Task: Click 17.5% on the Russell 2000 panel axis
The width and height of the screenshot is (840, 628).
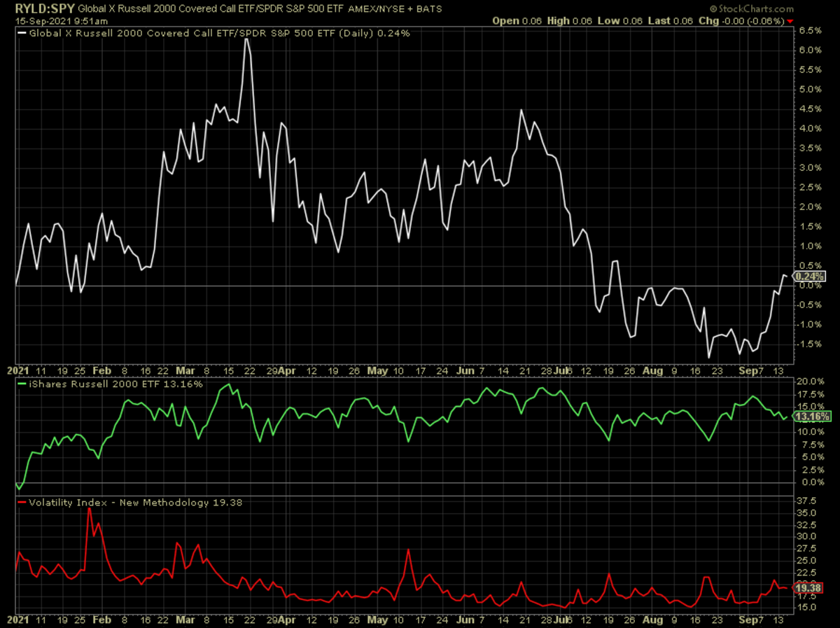Action: click(x=811, y=394)
